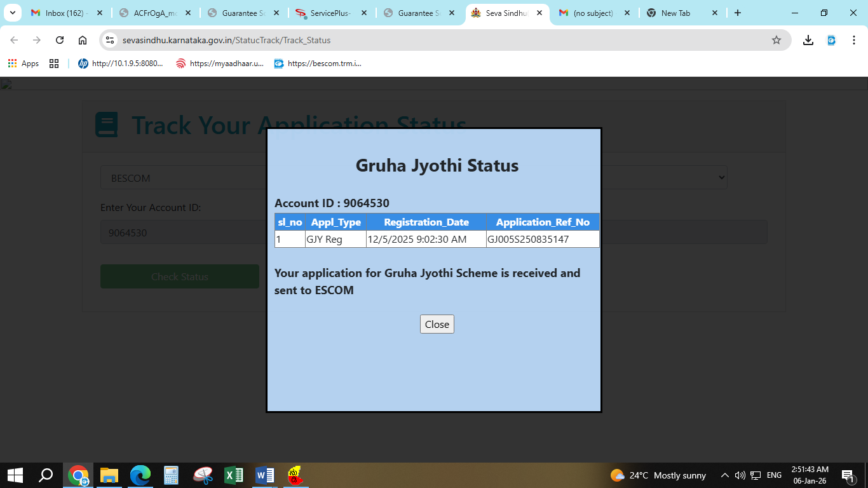Close the Inbox (162) tab

tap(100, 13)
